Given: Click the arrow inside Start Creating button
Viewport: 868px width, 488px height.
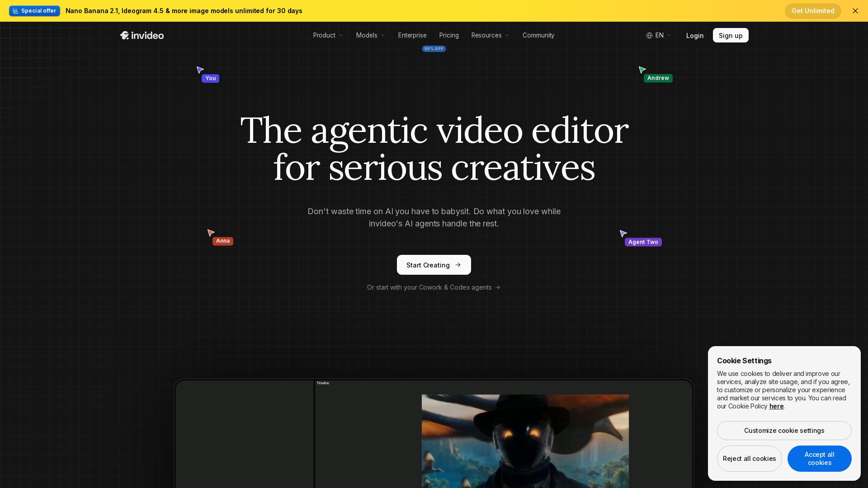Looking at the screenshot, I should click(x=458, y=265).
